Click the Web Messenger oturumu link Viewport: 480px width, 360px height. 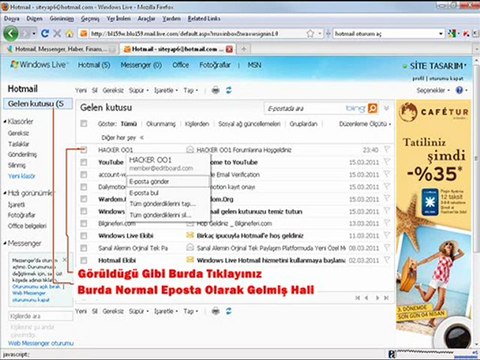(41, 343)
